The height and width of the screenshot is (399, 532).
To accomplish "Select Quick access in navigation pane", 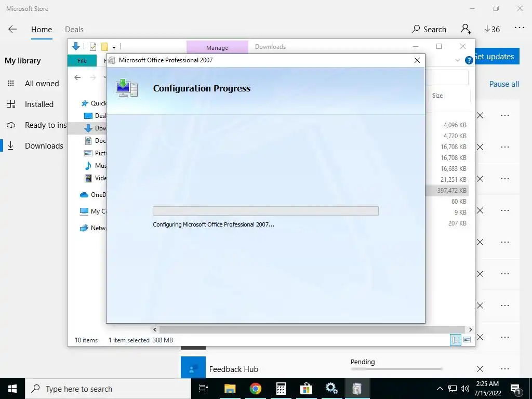I will click(x=93, y=103).
